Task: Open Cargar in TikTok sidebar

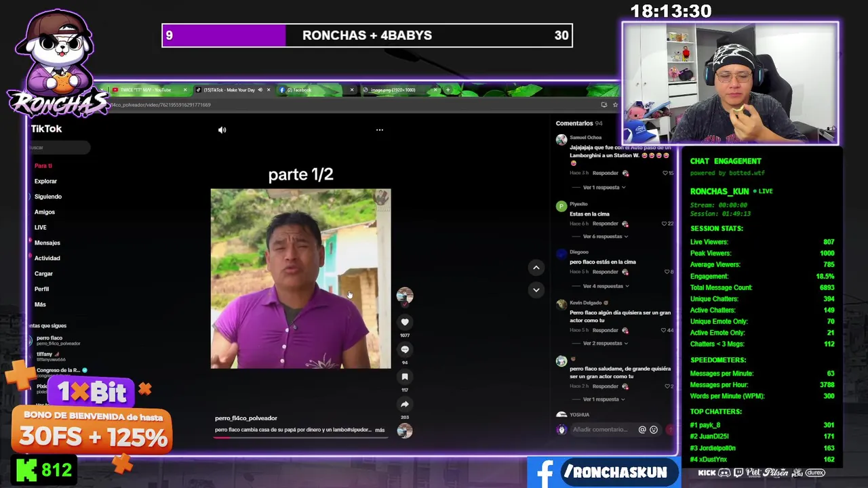Action: (x=43, y=274)
